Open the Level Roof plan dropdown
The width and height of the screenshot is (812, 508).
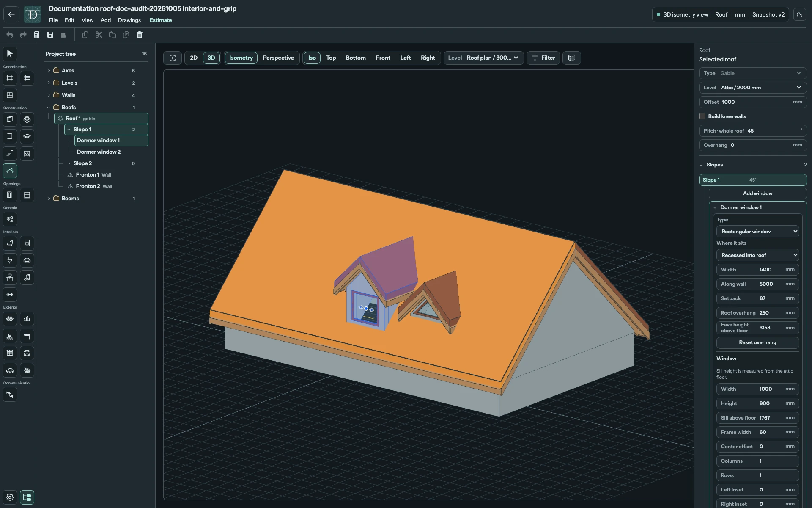click(x=484, y=58)
